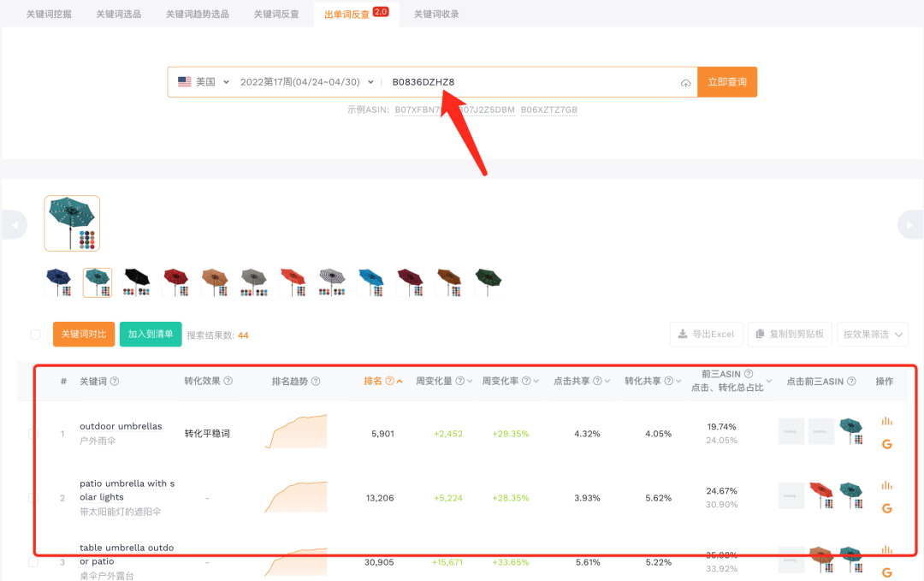Open the bar chart icon for outdoor umbrellas

pyautogui.click(x=886, y=421)
